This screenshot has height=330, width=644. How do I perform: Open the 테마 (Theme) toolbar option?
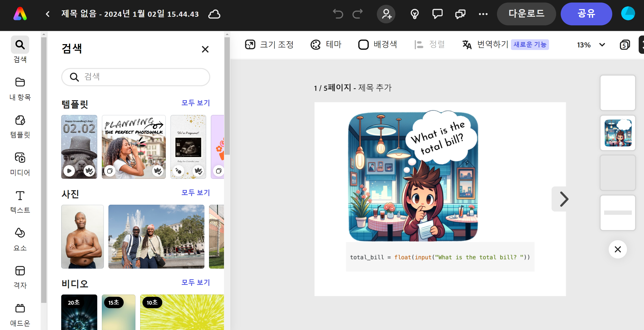point(326,45)
